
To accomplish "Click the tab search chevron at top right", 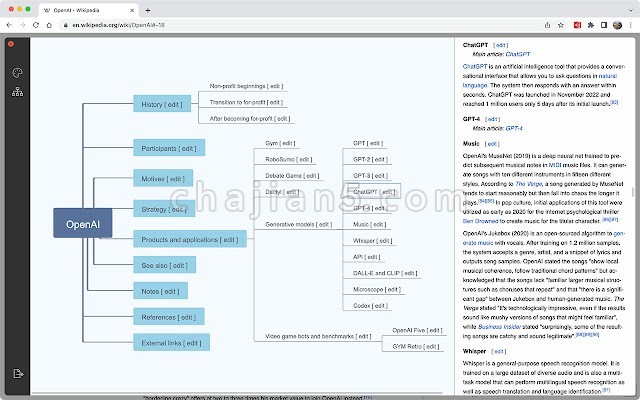I will tap(631, 10).
